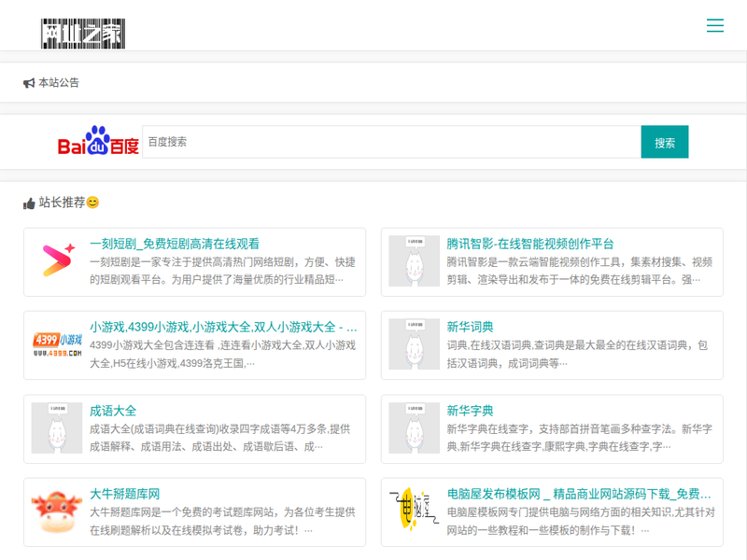Image resolution: width=747 pixels, height=560 pixels.
Task: Click description starting 大牛掰题库网是一个免费
Action: tap(222, 521)
